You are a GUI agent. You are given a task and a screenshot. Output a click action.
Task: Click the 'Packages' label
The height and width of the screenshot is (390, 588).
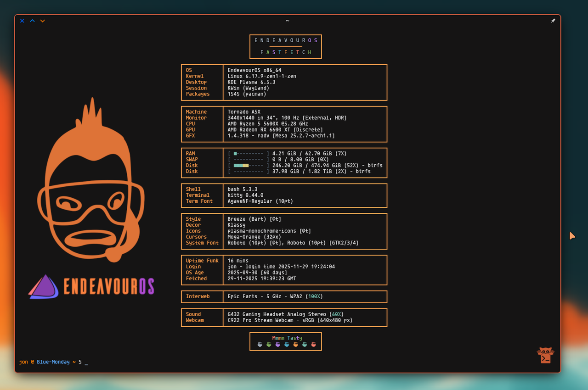pos(198,94)
